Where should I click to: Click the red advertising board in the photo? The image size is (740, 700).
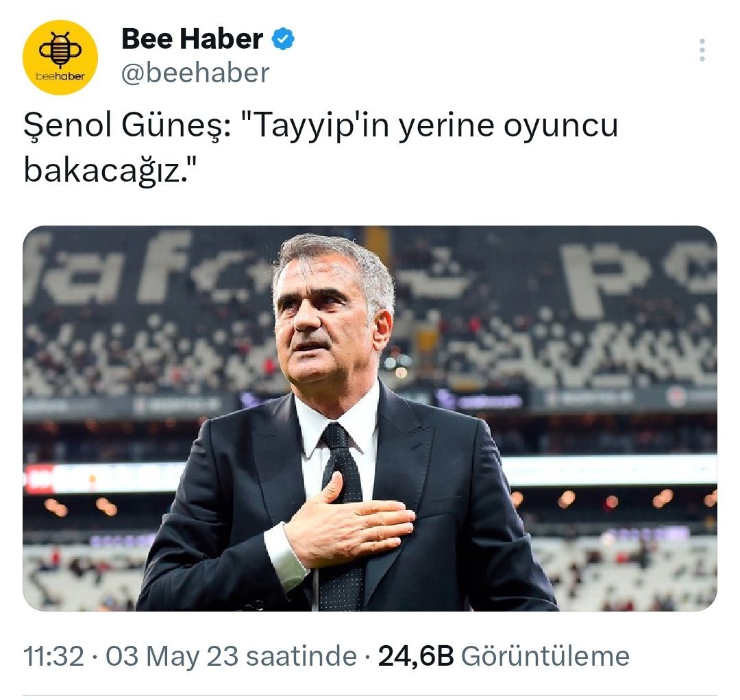pyautogui.click(x=42, y=478)
